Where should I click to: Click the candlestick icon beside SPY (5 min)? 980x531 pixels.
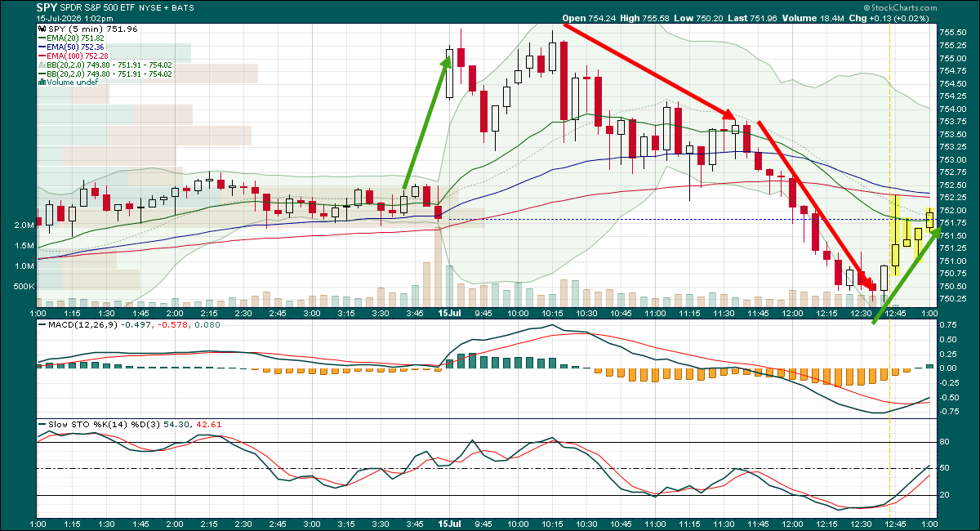43,29
